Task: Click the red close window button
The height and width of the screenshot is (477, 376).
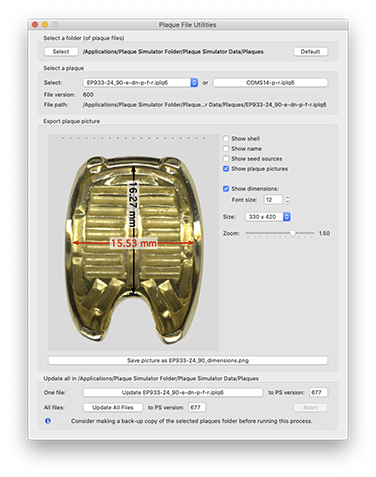Action: point(35,25)
